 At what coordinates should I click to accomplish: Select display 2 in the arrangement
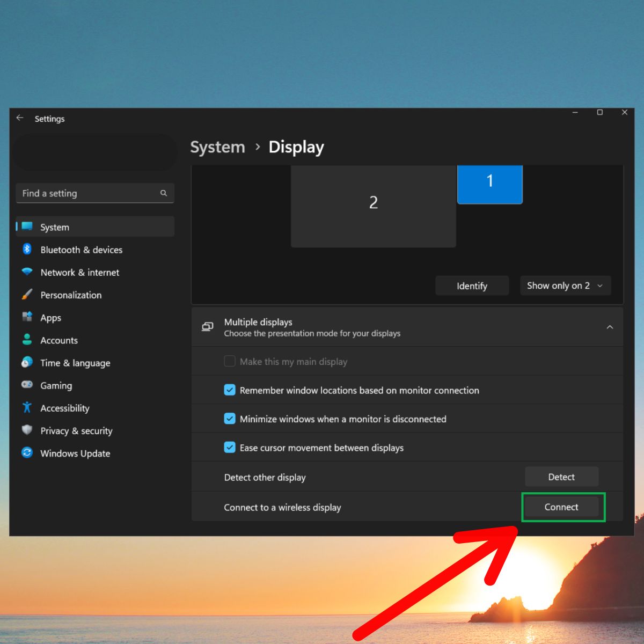(x=374, y=206)
